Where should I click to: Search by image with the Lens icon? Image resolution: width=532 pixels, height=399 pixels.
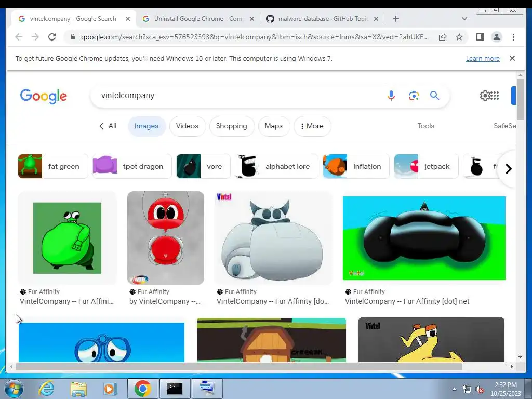pos(414,96)
